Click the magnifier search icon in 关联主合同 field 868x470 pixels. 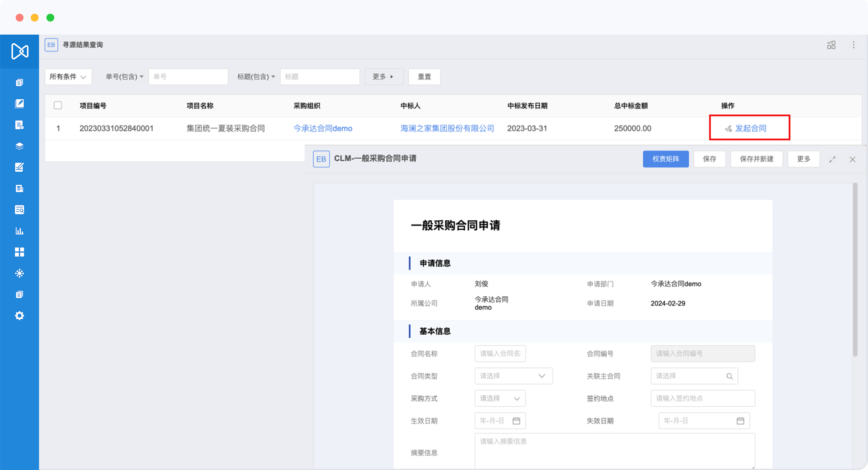click(730, 376)
